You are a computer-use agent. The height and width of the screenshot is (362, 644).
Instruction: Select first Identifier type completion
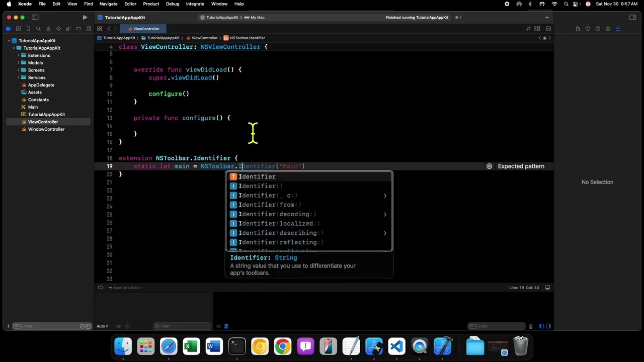[309, 176]
